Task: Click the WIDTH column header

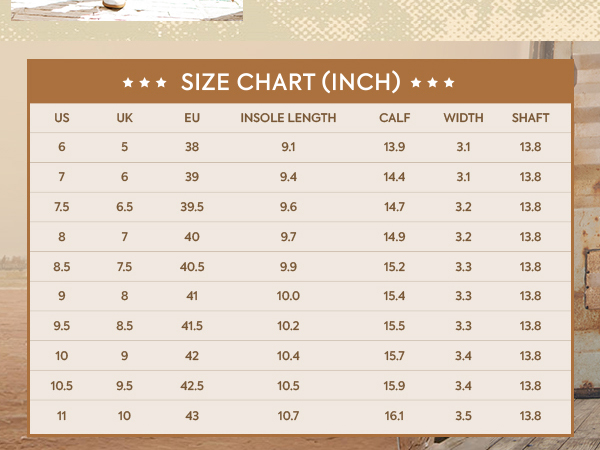Action: point(463,118)
